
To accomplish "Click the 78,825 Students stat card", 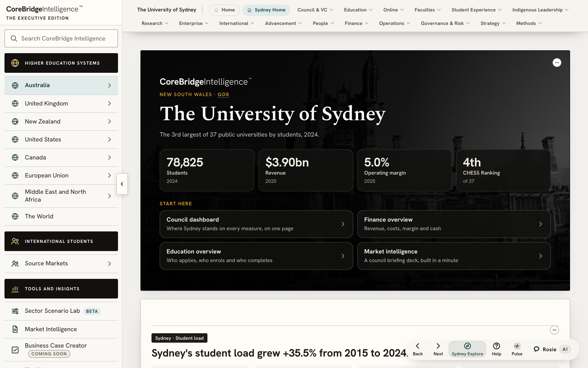I will click(207, 170).
